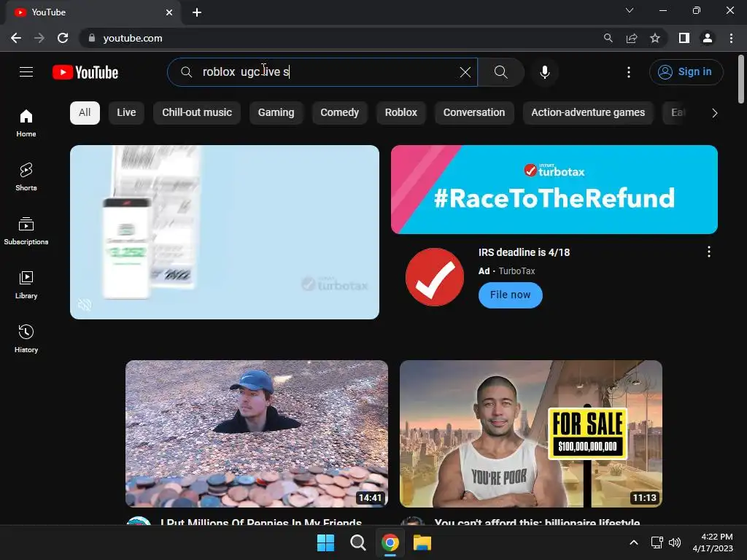Open the billionaire lifestyle video thumbnail
Screen dimensions: 747x560
click(x=531, y=434)
